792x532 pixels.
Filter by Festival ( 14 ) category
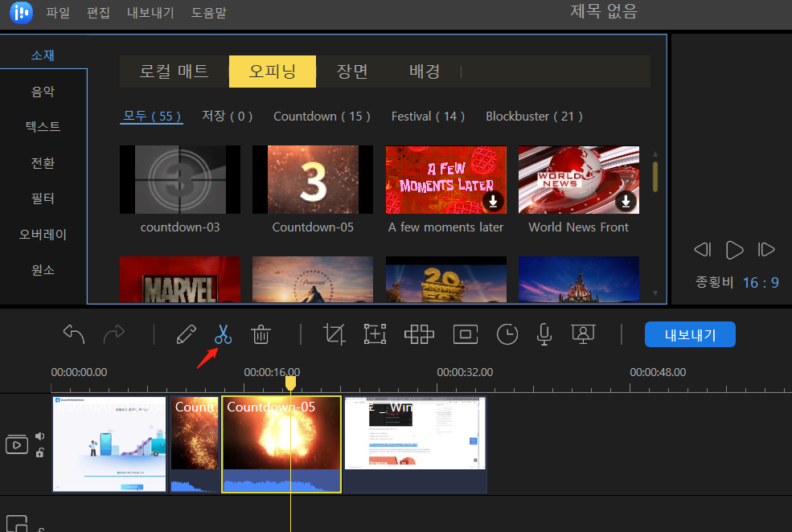click(428, 116)
